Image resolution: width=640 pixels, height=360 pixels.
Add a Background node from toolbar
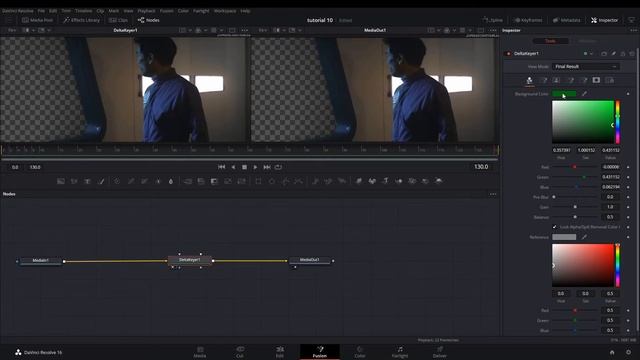(61, 181)
